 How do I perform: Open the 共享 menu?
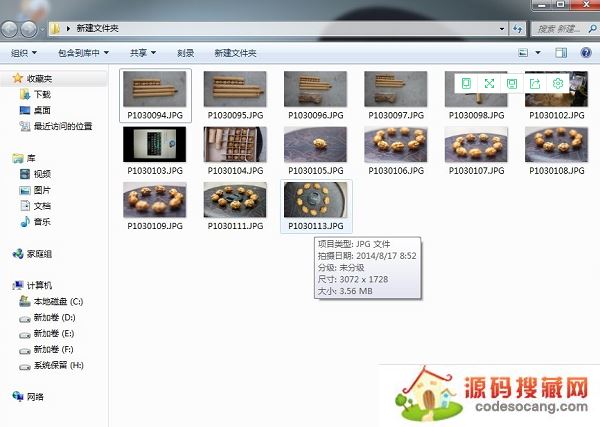pos(143,52)
